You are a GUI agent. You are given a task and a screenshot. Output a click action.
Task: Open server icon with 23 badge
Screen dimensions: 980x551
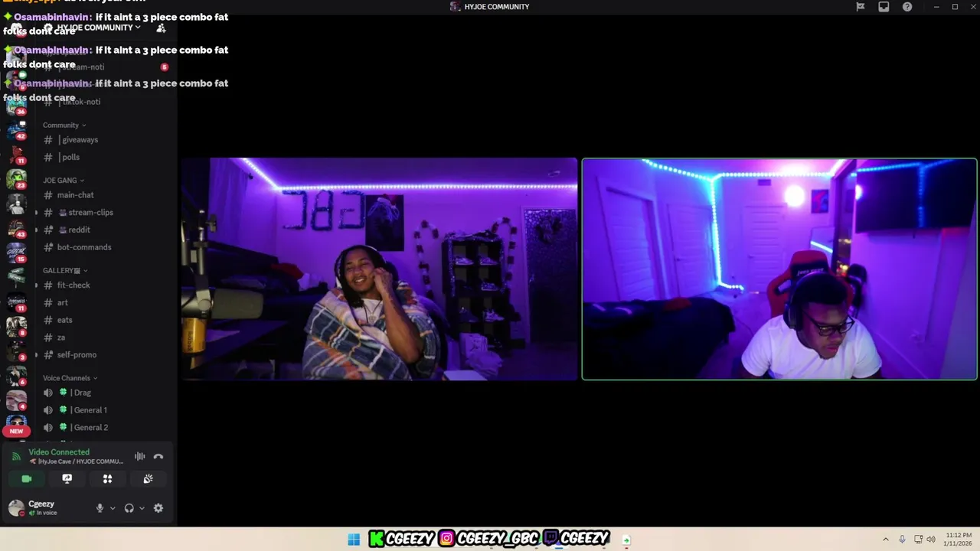[16, 179]
